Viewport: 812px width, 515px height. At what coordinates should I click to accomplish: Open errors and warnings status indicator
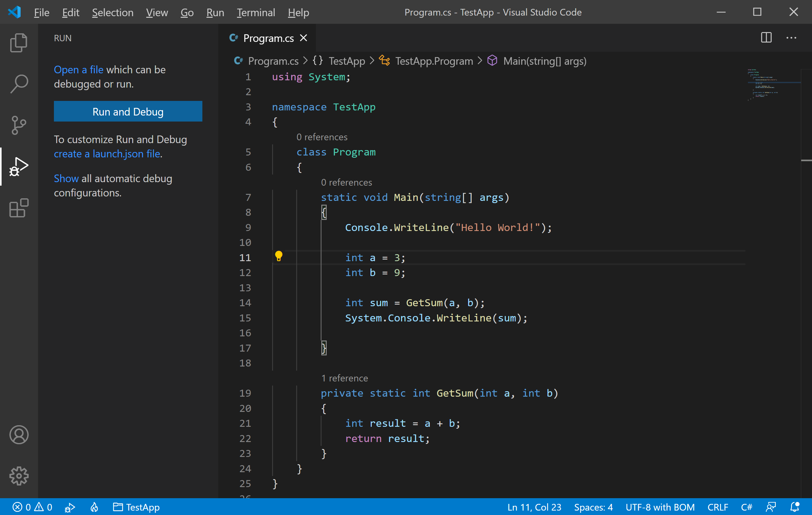click(x=32, y=507)
